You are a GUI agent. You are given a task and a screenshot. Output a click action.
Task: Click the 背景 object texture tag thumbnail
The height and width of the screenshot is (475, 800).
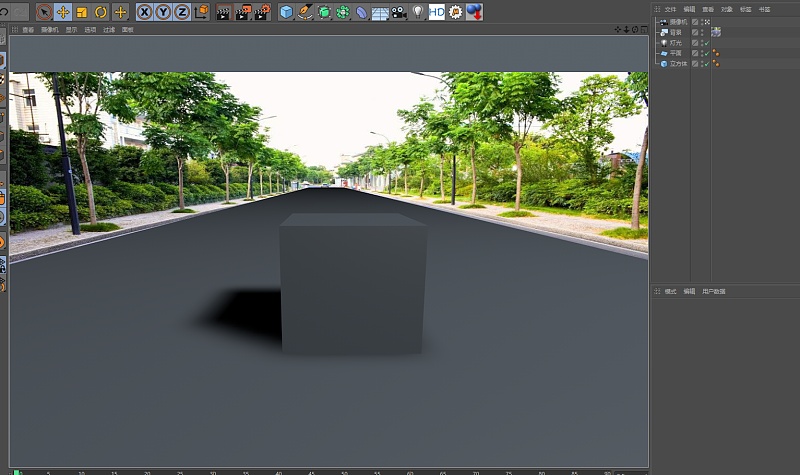[716, 32]
